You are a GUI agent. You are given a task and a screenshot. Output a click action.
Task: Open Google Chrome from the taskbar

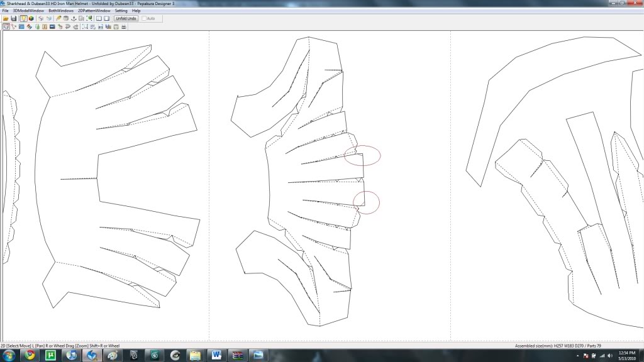[x=30, y=356]
